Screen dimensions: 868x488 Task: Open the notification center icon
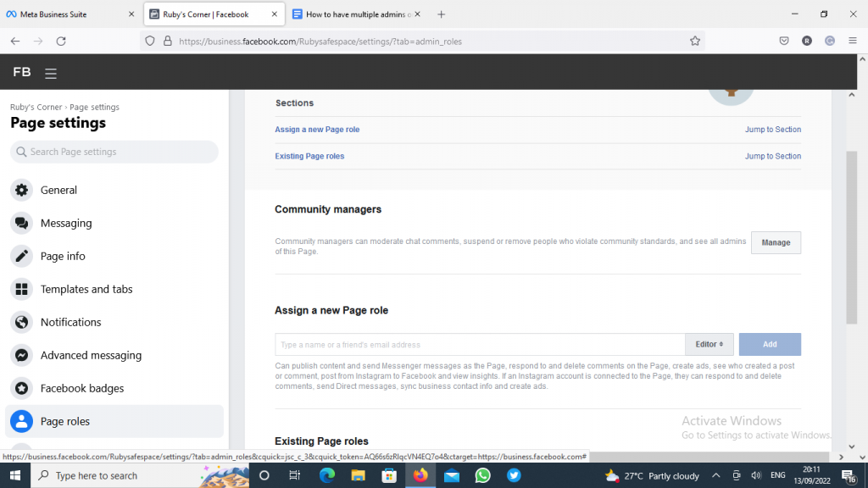coord(849,475)
